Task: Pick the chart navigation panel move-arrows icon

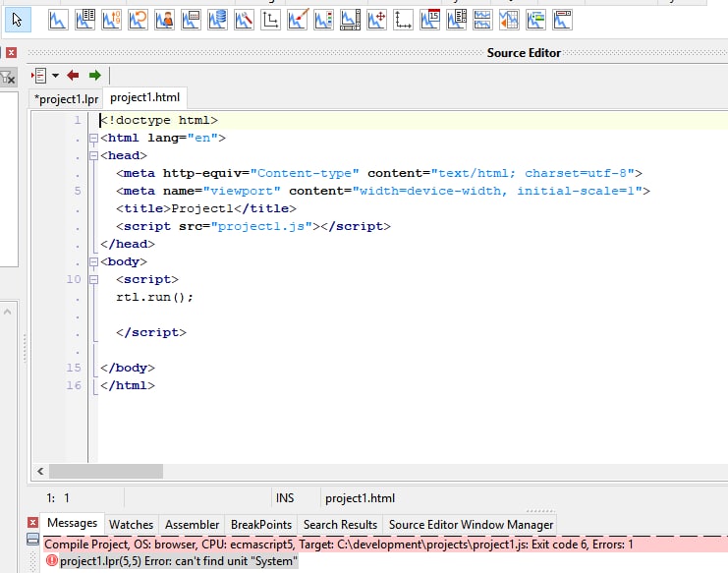Action: tap(376, 20)
